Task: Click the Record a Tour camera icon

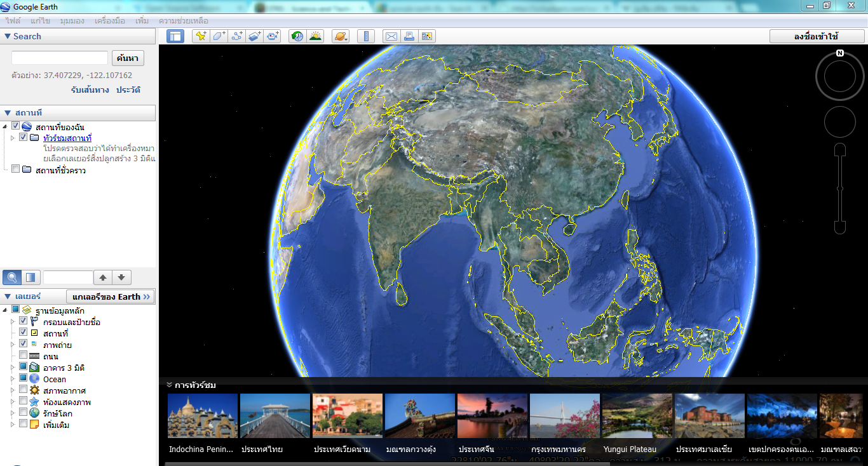Action: point(273,36)
